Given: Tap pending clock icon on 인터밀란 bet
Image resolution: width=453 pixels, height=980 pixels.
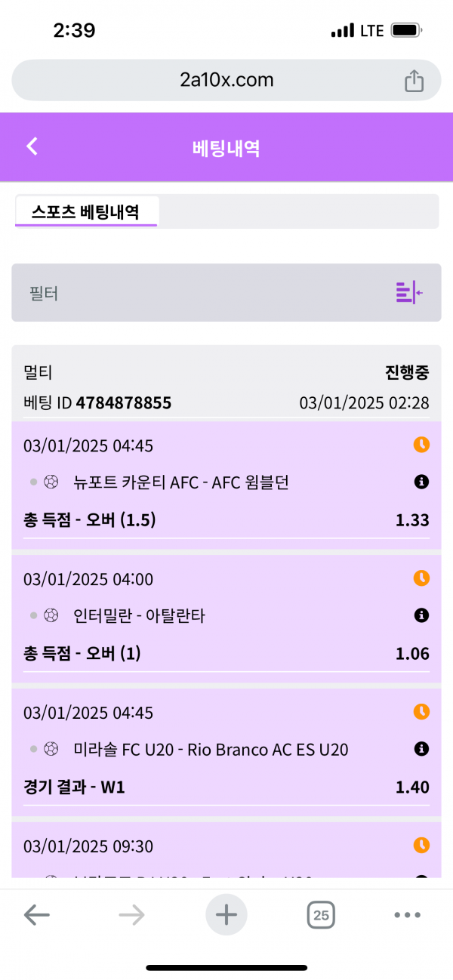Looking at the screenshot, I should click(x=421, y=578).
